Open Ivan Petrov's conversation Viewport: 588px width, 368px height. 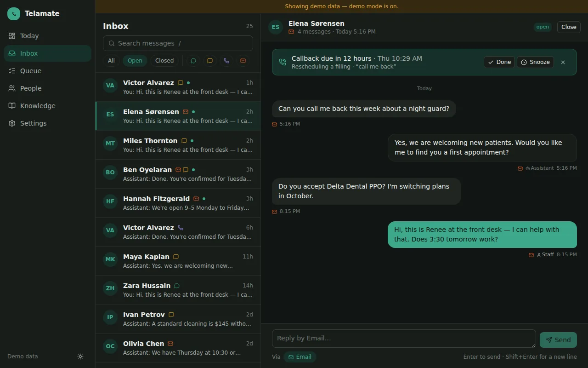178,319
